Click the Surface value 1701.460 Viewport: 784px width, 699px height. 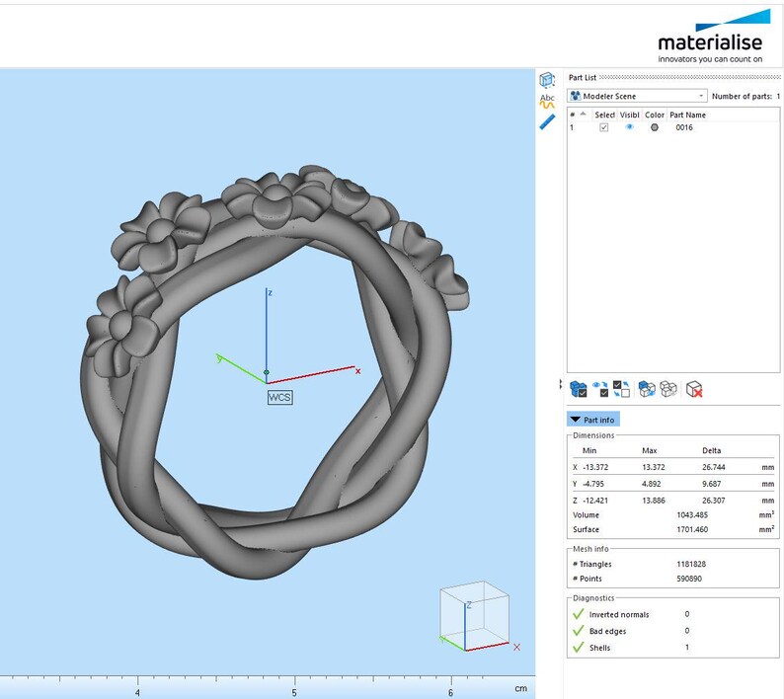[692, 529]
